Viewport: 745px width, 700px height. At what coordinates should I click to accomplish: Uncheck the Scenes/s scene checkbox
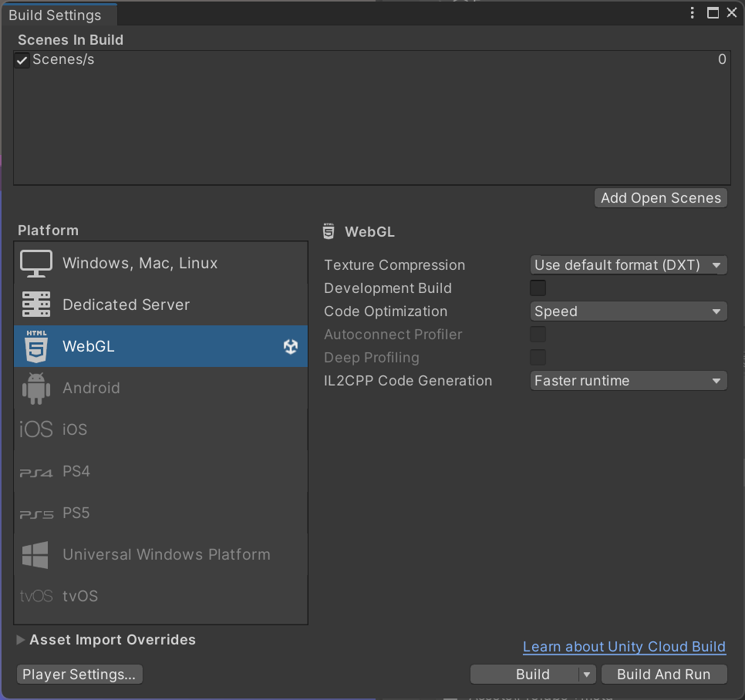pyautogui.click(x=22, y=60)
